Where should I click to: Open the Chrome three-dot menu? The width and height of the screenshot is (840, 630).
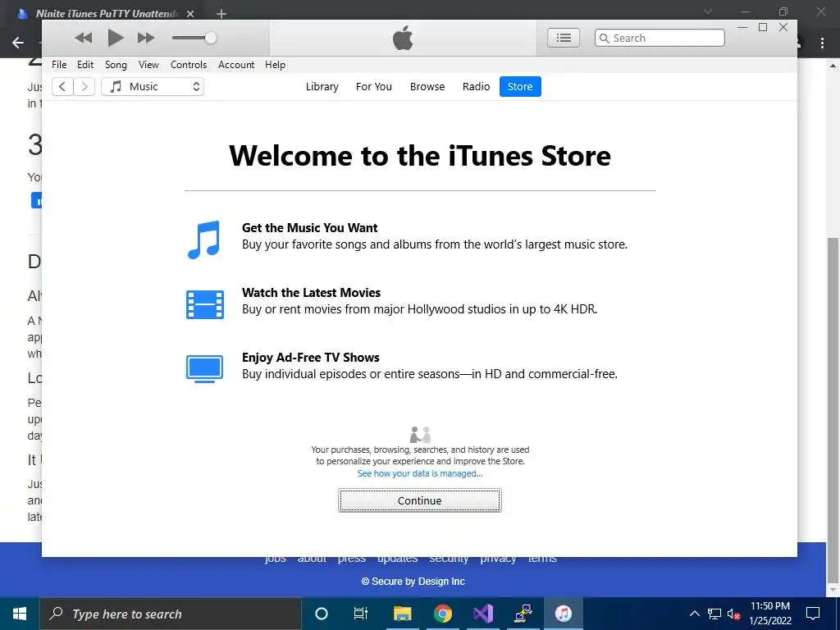[x=822, y=43]
